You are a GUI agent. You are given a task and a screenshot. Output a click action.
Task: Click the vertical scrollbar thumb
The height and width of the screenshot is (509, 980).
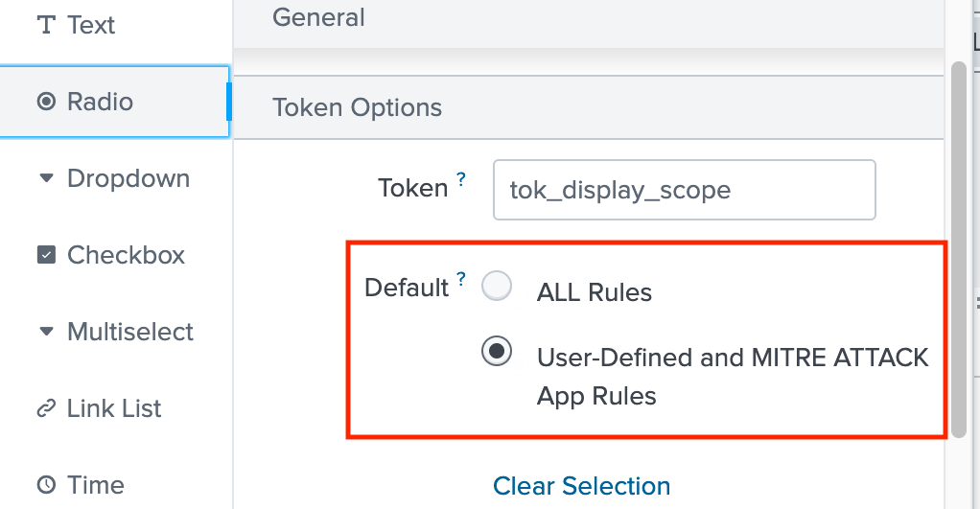[958, 249]
